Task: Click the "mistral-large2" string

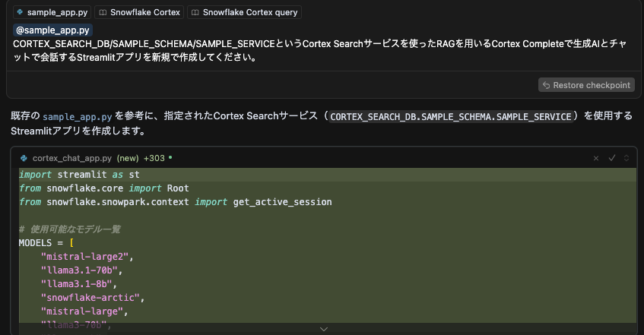Action: pos(84,257)
